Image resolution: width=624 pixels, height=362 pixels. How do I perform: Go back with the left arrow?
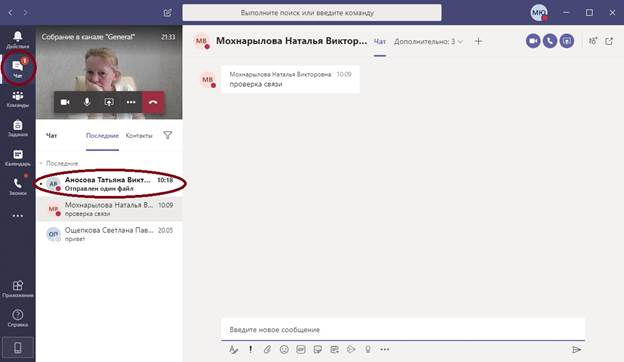[x=10, y=13]
